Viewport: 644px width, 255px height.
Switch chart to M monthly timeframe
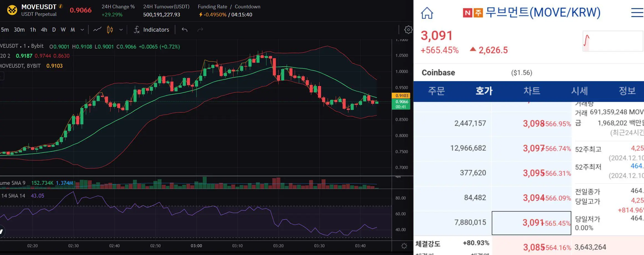[73, 30]
